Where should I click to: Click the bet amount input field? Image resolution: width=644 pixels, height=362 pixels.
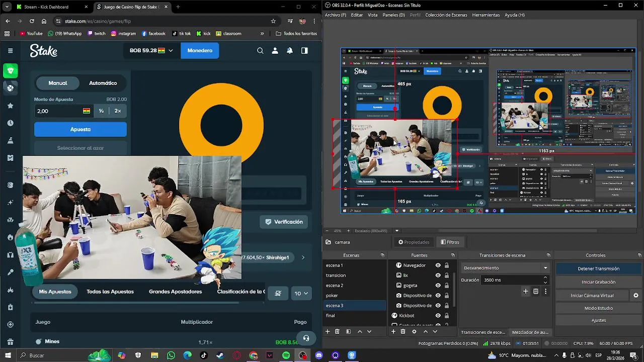click(x=64, y=111)
